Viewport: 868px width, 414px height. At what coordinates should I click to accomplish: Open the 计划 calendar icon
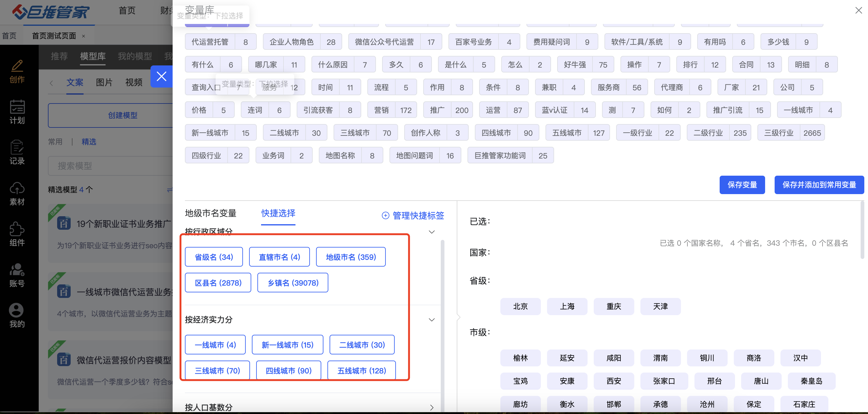[17, 107]
